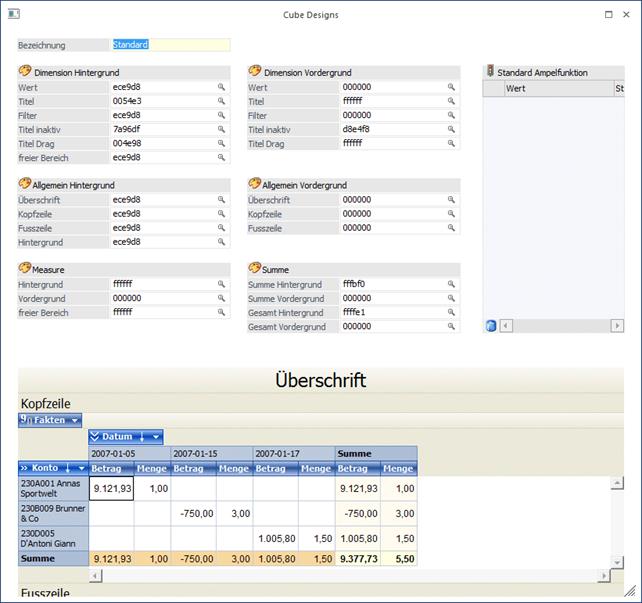Expand the Konto dimension chevron

(25, 468)
